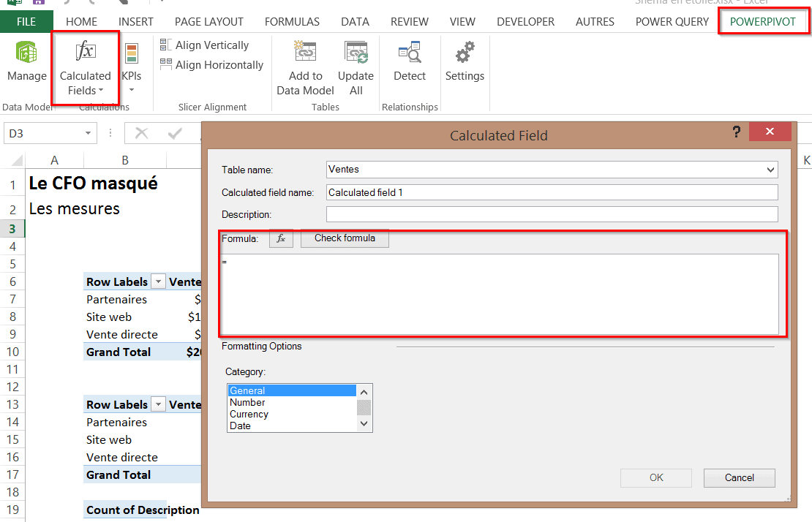
Task: Click Add to Data Model icon
Action: click(x=305, y=53)
